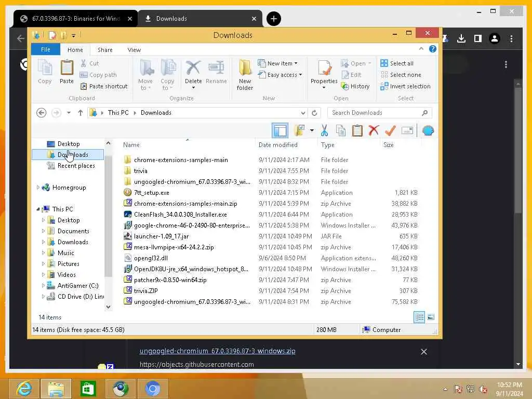Select Desktop in navigation pane top
This screenshot has width=532, height=399.
[x=68, y=144]
